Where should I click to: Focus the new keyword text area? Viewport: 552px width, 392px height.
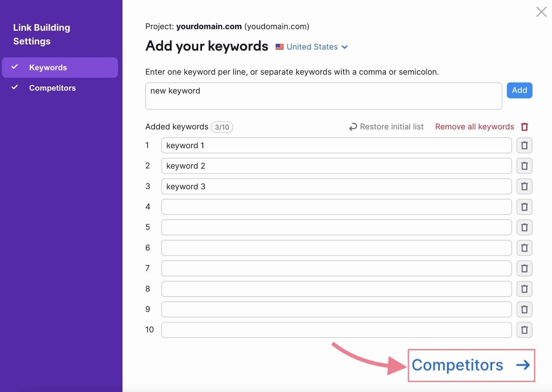tap(323, 96)
